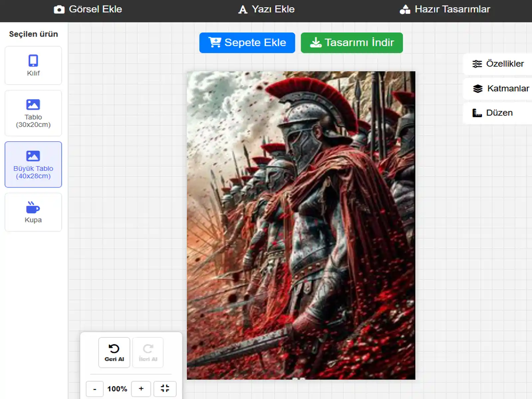This screenshot has height=399, width=532.
Task: Open Yazı Ekle text tool
Action: coord(266,9)
